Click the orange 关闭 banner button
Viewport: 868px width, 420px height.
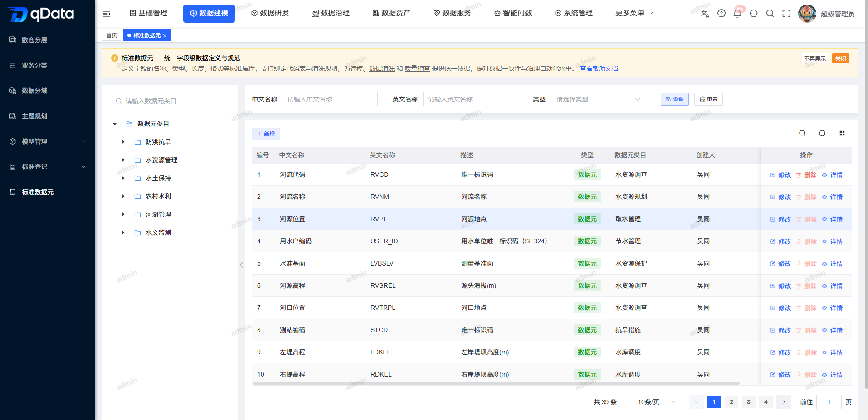[x=841, y=59]
